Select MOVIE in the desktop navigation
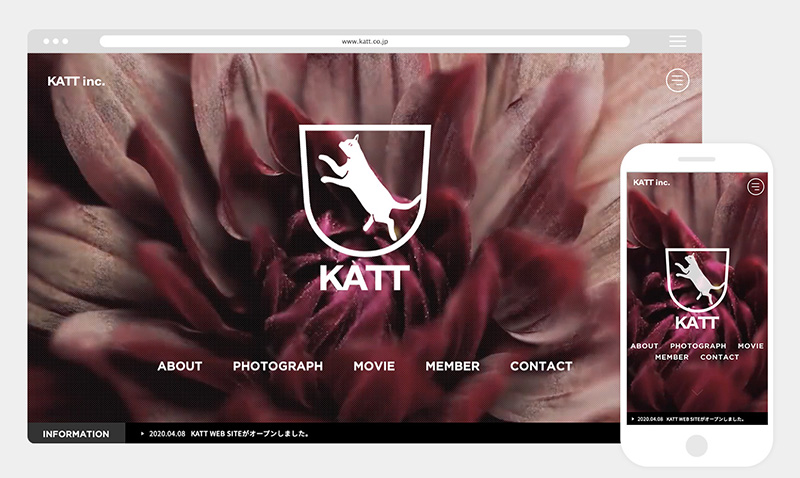This screenshot has width=800, height=478. pyautogui.click(x=374, y=366)
